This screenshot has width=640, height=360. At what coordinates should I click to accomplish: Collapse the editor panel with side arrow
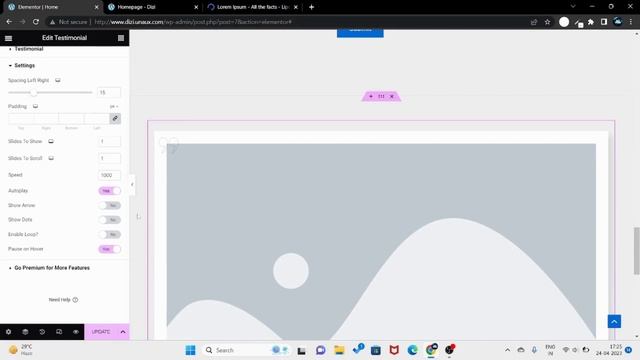[132, 184]
